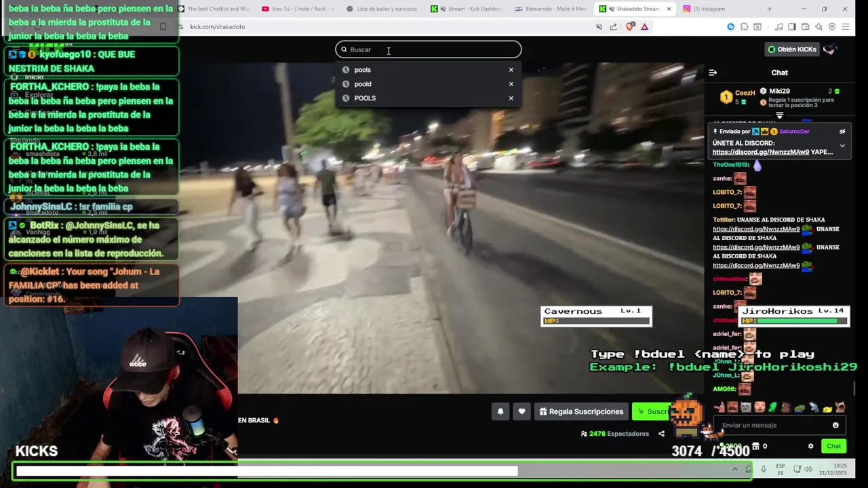Click the Brave Shields lion icon
Screen dimensions: 868x488
[x=630, y=26]
